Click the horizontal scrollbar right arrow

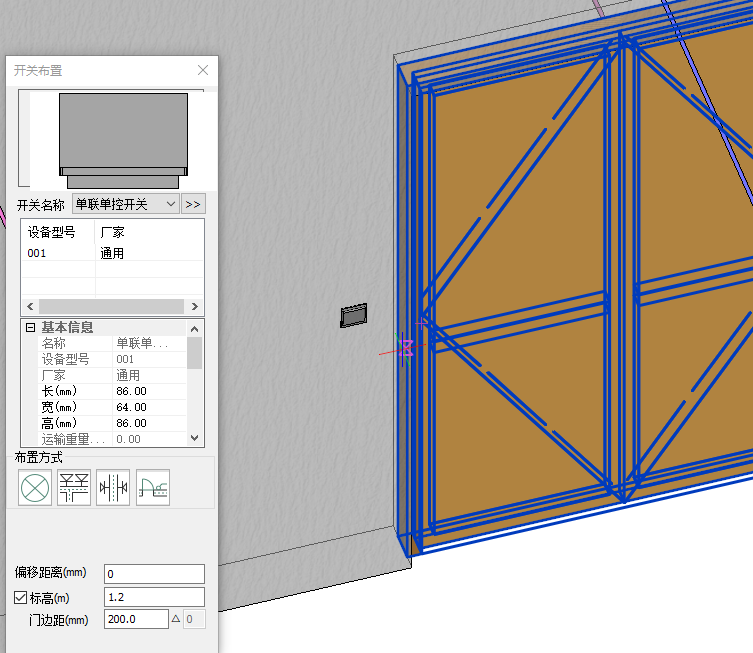[194, 306]
